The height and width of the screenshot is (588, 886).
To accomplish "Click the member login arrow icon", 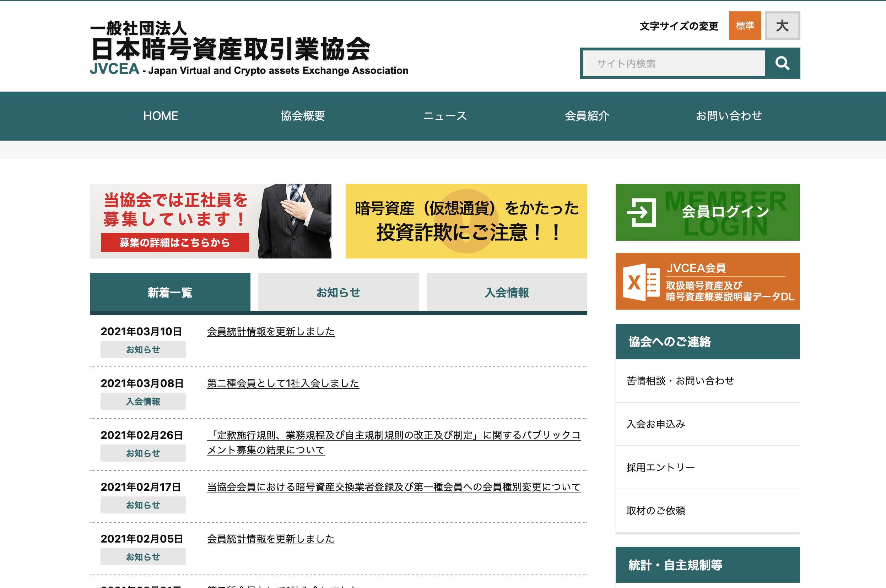I will click(642, 213).
